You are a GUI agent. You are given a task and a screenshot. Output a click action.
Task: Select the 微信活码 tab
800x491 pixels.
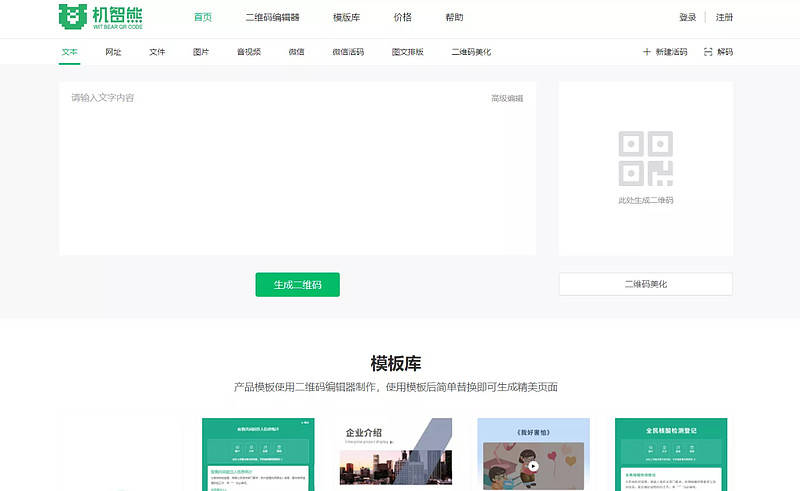point(348,52)
